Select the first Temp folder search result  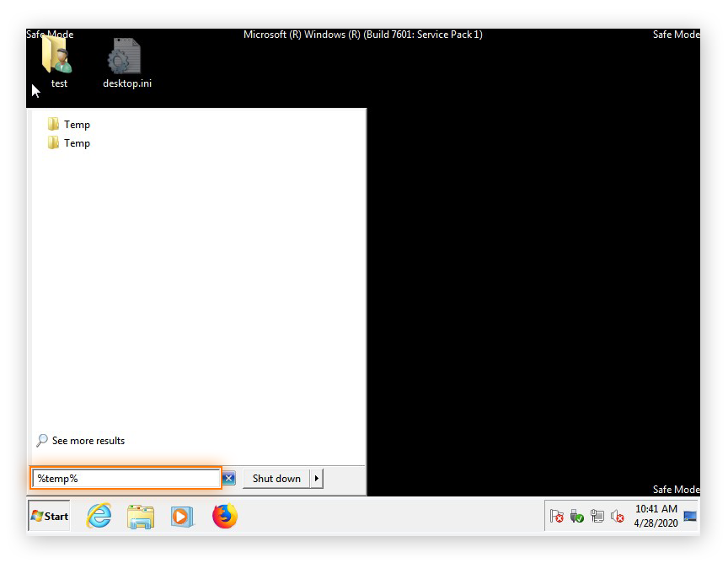[75, 124]
